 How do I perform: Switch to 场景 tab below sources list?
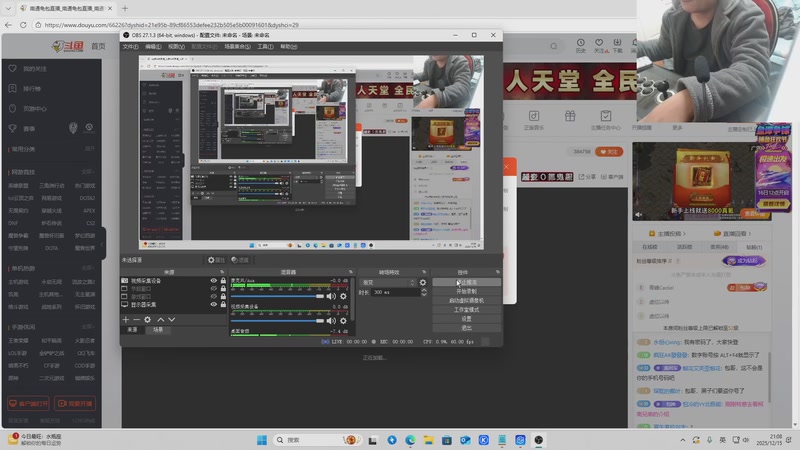pyautogui.click(x=158, y=330)
